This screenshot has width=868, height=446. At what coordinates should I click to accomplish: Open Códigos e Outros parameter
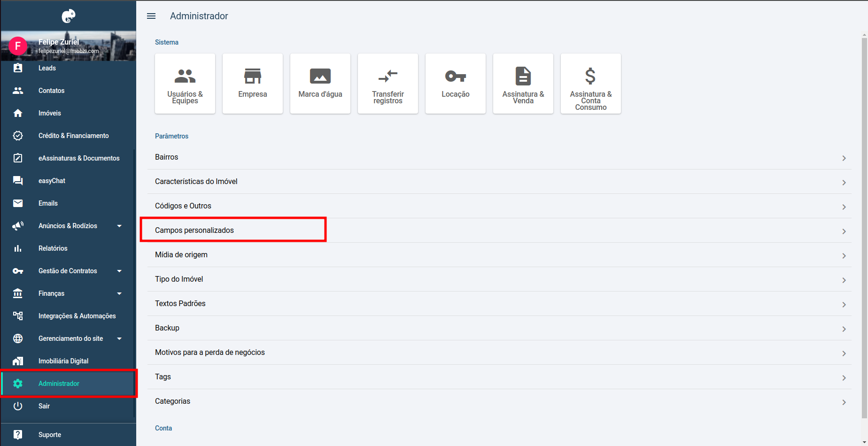coord(499,206)
